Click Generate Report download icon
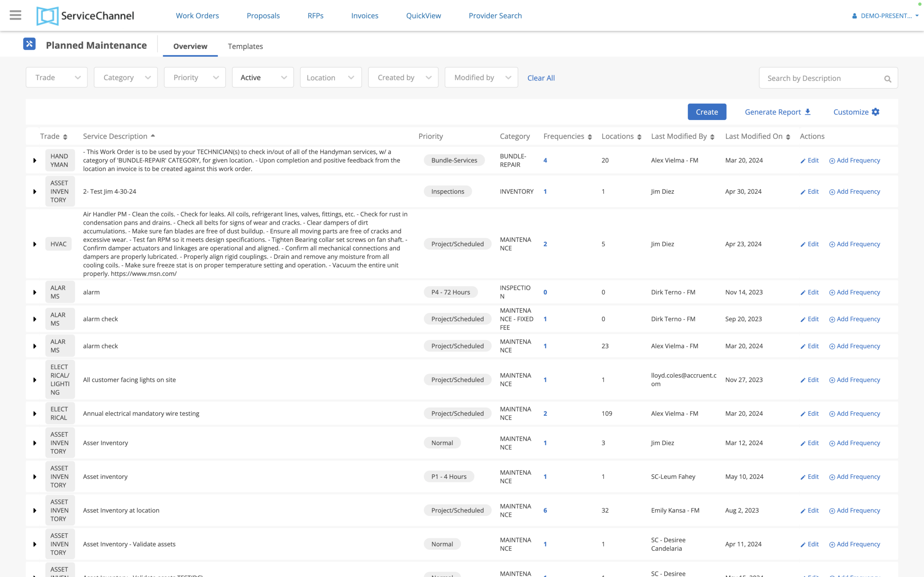This screenshot has height=577, width=924. click(x=807, y=112)
